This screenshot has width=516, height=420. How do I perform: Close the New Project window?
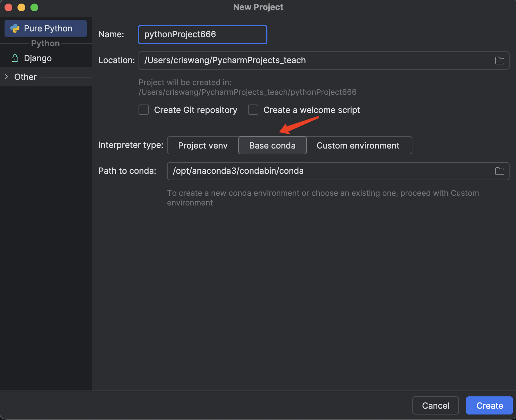pyautogui.click(x=8, y=7)
